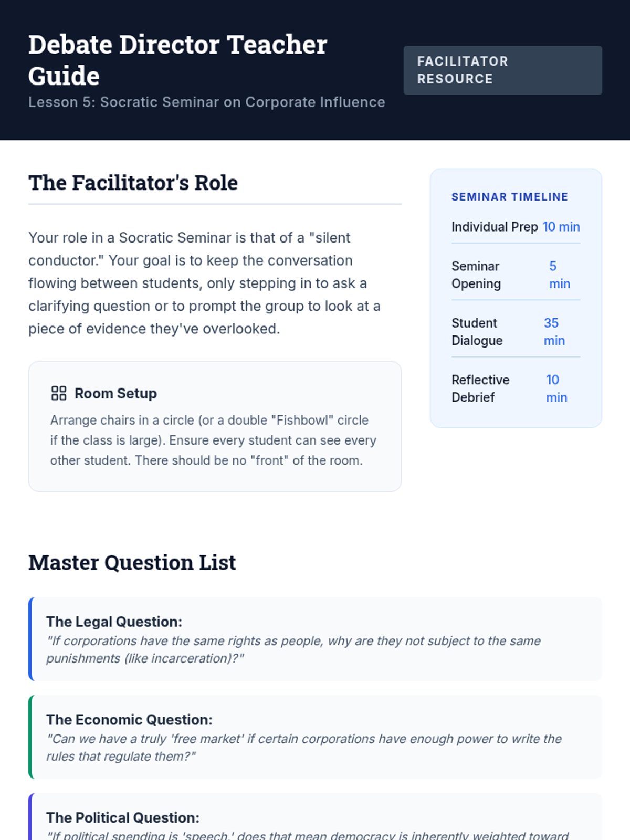Click the Master Question List heading

point(132,563)
